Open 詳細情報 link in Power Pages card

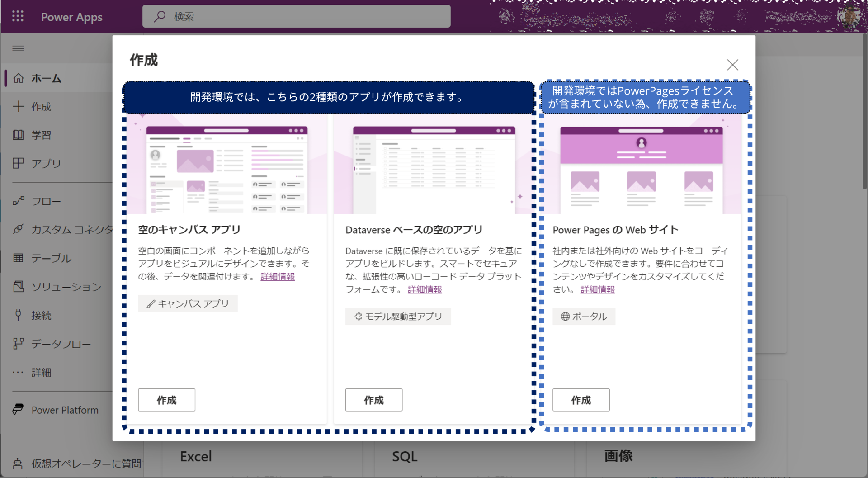tap(598, 289)
